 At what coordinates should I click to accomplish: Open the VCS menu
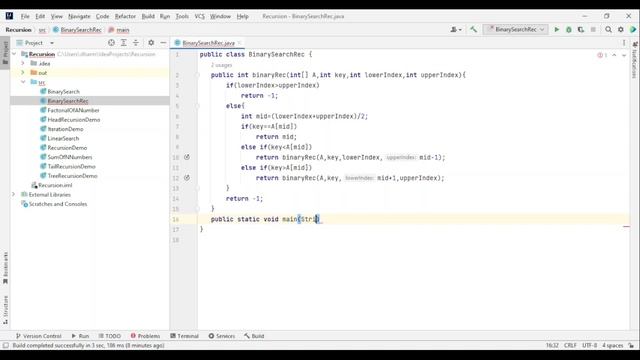199,16
